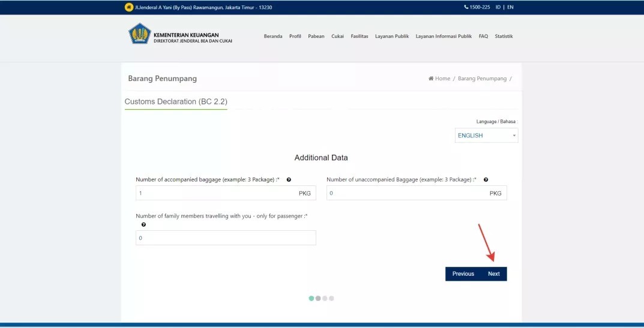Click the Kementerian Keuangan customs logo

point(139,34)
